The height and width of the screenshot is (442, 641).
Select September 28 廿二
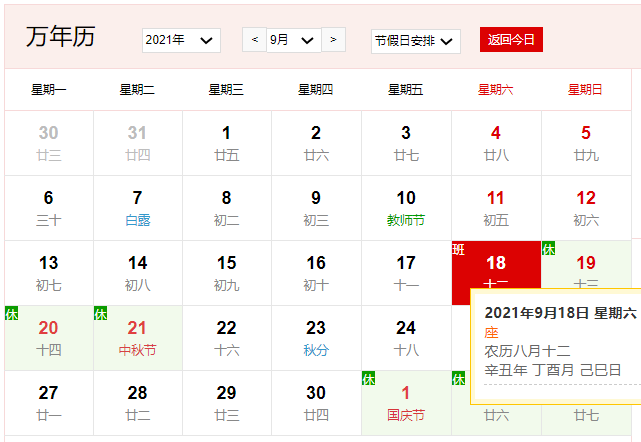(138, 403)
